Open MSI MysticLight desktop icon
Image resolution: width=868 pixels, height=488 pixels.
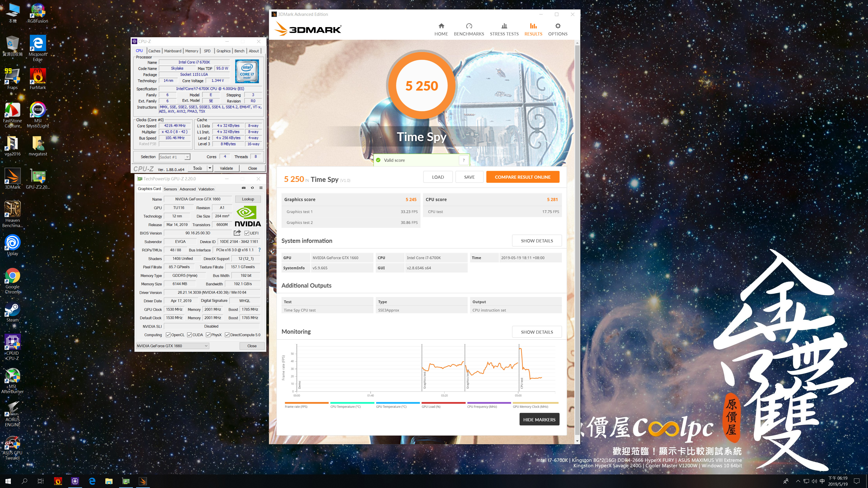tap(38, 115)
